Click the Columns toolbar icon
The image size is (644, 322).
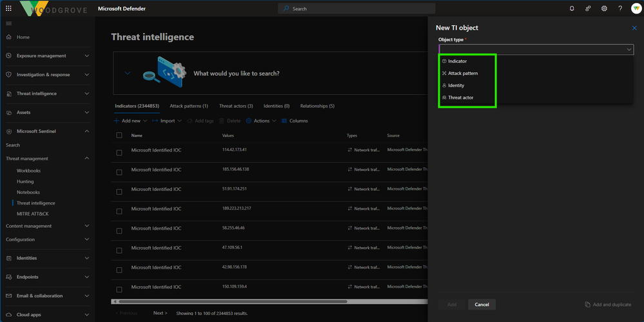[x=284, y=121]
